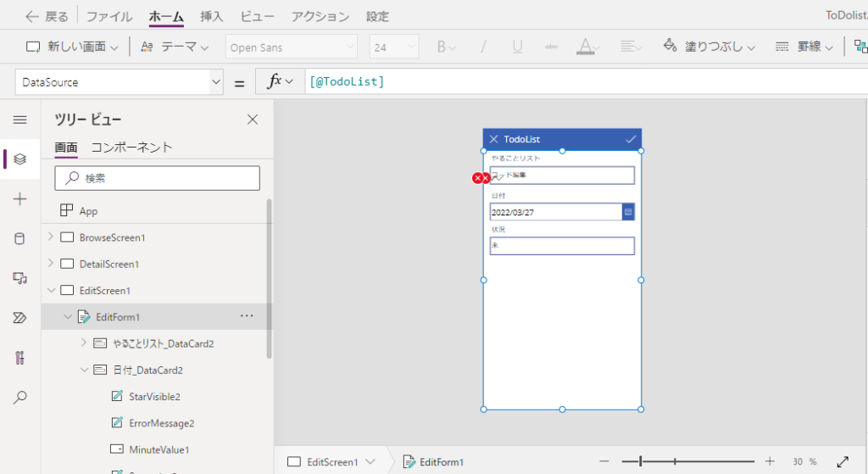Open the Data sources cylinder icon
The image size is (868, 474).
click(20, 238)
